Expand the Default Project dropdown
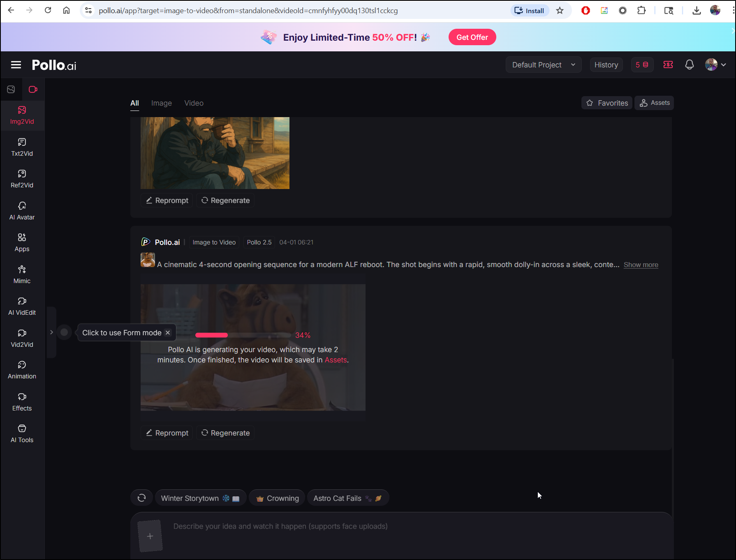Screen dimensions: 736x560 coord(543,65)
